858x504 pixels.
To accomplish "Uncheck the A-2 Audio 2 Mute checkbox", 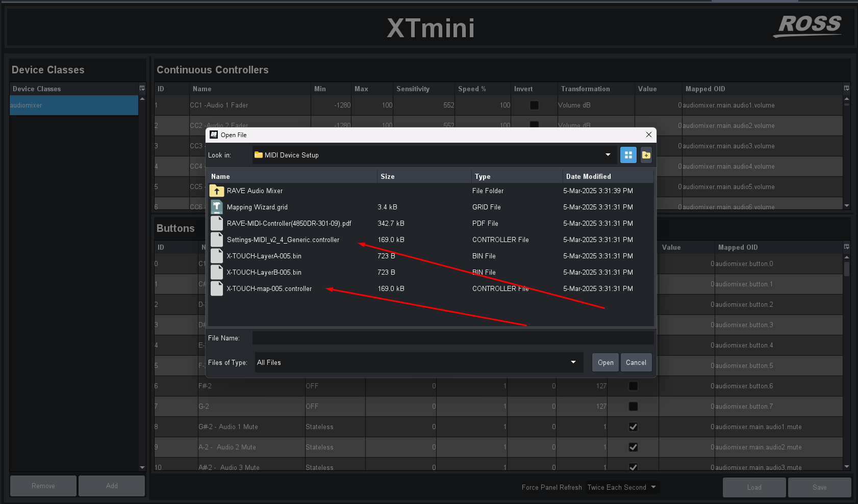I will (x=633, y=447).
